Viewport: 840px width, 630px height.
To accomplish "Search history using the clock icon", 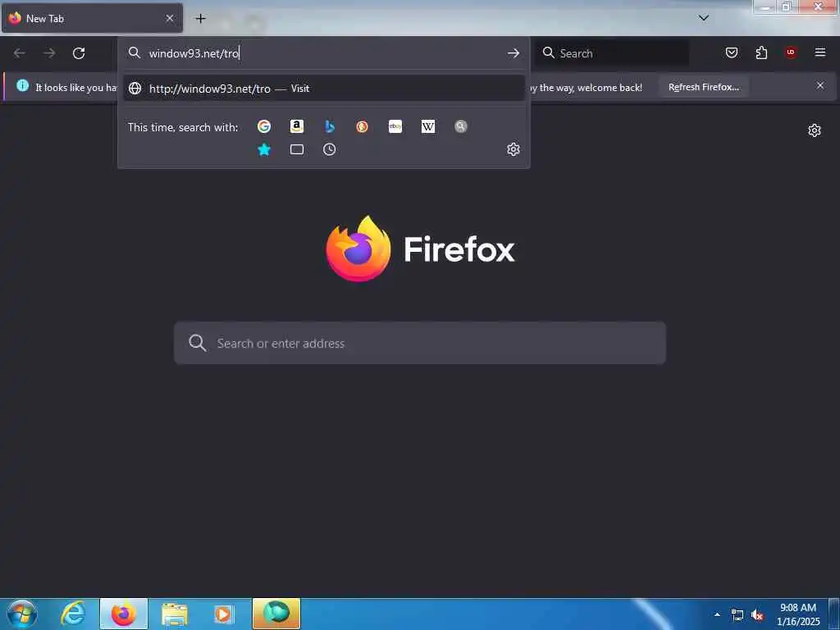I will pos(330,149).
